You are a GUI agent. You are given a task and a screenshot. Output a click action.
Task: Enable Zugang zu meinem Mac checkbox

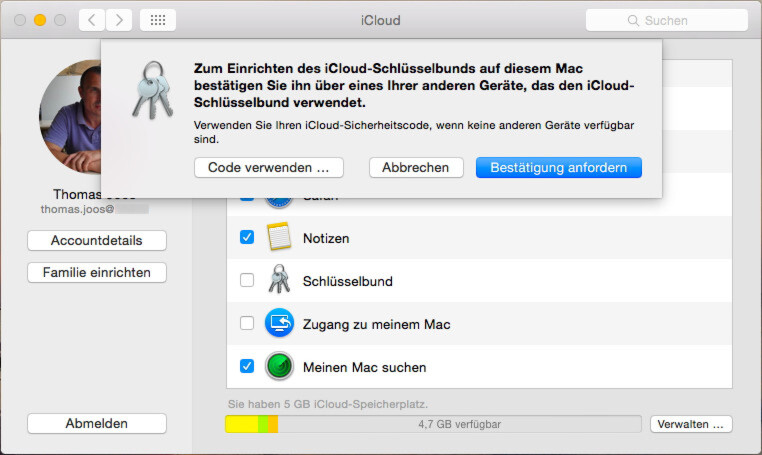247,323
